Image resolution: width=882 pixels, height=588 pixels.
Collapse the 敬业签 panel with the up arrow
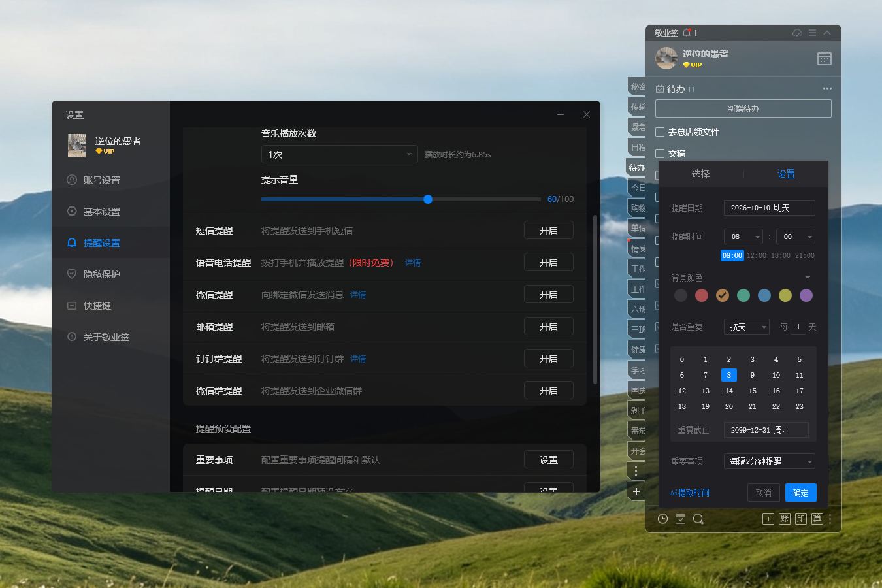coord(827,33)
